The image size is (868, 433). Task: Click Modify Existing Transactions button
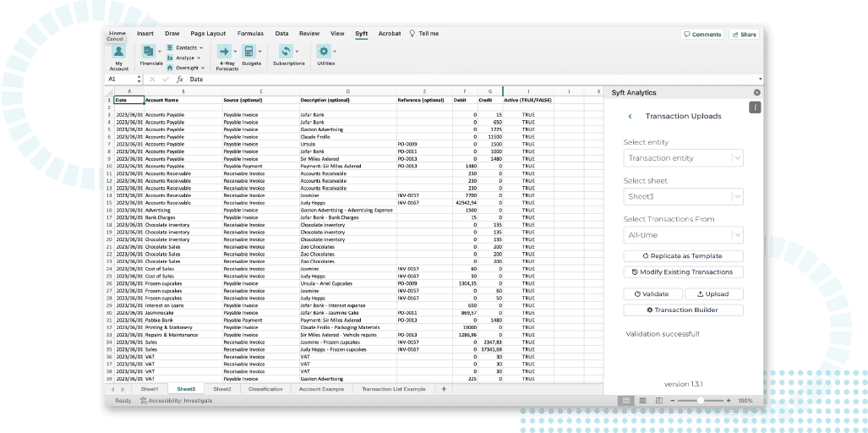click(x=683, y=271)
